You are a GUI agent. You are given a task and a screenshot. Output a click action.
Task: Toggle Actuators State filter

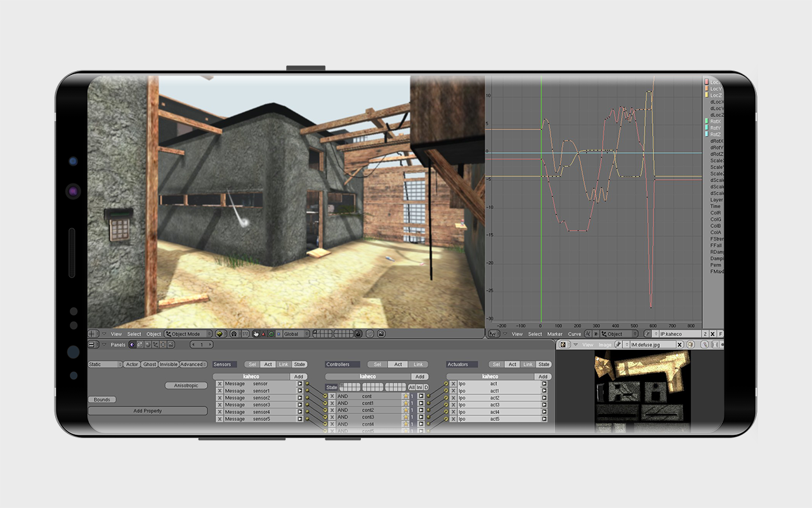(x=544, y=364)
